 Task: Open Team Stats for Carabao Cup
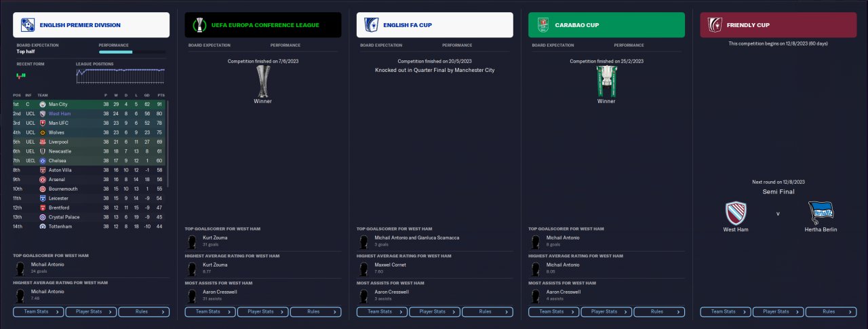(554, 312)
